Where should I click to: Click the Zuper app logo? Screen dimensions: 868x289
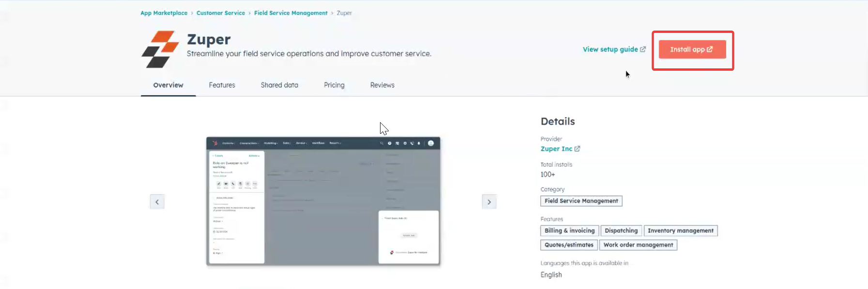click(160, 49)
